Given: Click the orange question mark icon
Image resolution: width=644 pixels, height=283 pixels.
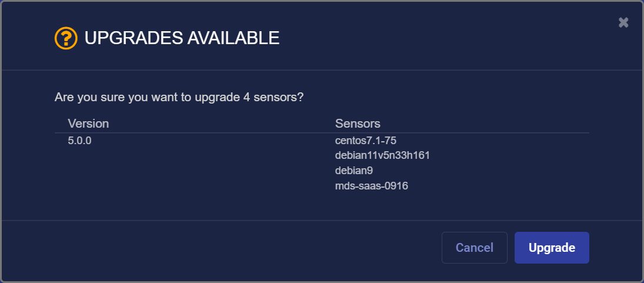Looking at the screenshot, I should tap(66, 39).
